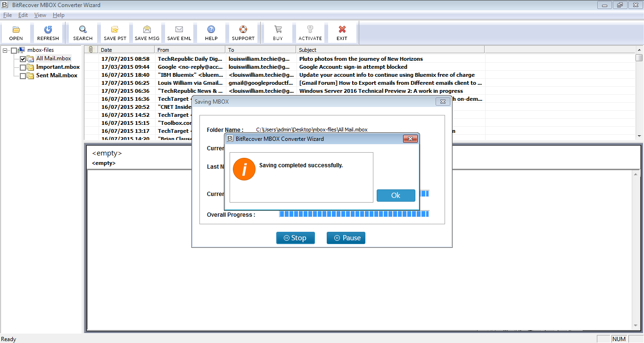Choose SAVE EML from toolbar
The width and height of the screenshot is (644, 343).
(x=179, y=33)
